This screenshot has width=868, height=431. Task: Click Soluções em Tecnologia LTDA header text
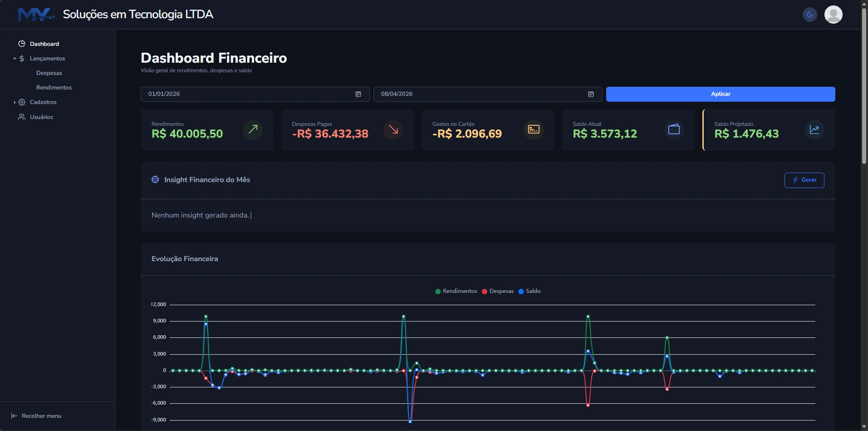point(138,15)
